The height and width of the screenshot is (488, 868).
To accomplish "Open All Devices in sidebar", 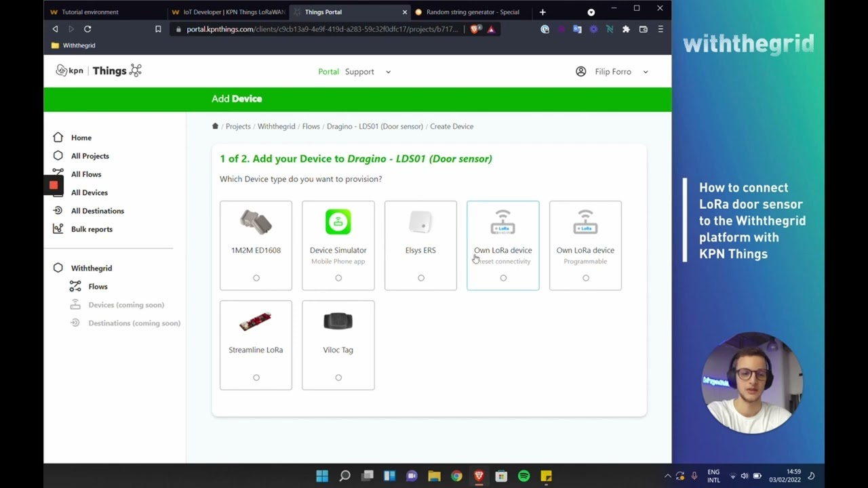I will coord(90,192).
